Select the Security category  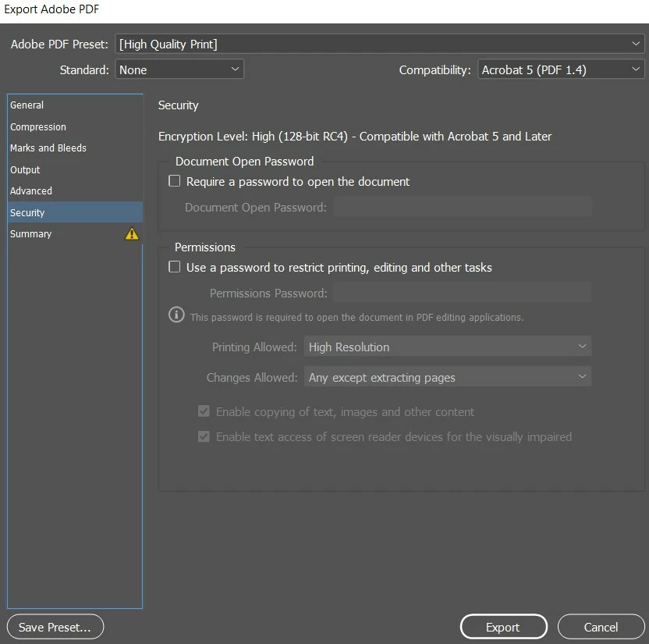75,212
